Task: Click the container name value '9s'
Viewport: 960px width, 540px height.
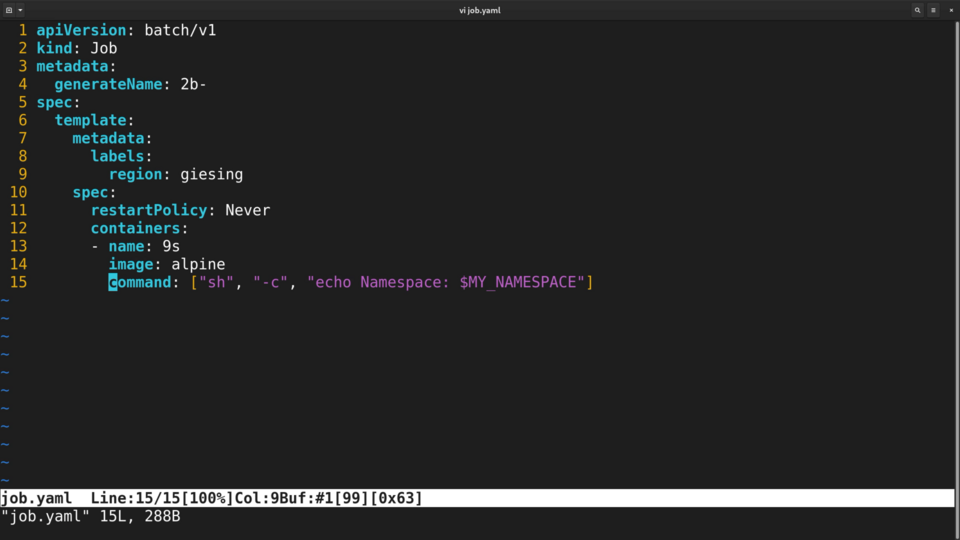Action: (171, 246)
